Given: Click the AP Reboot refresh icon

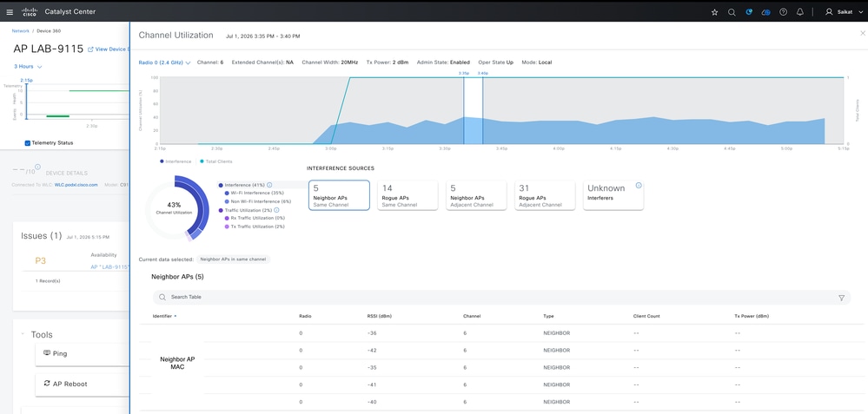Looking at the screenshot, I should tap(47, 384).
